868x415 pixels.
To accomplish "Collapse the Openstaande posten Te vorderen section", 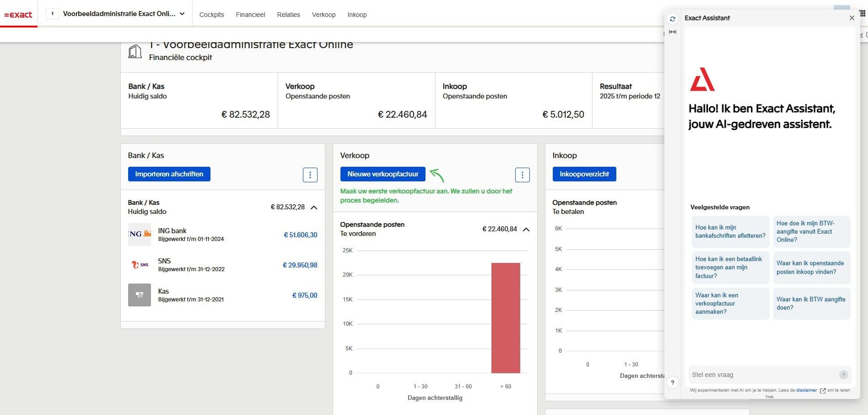I will pos(526,229).
